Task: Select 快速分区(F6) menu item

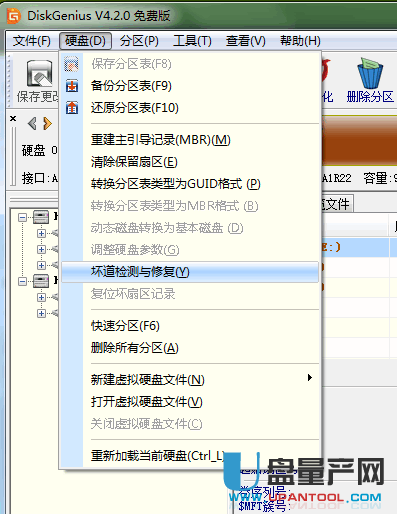Action: pyautogui.click(x=190, y=326)
